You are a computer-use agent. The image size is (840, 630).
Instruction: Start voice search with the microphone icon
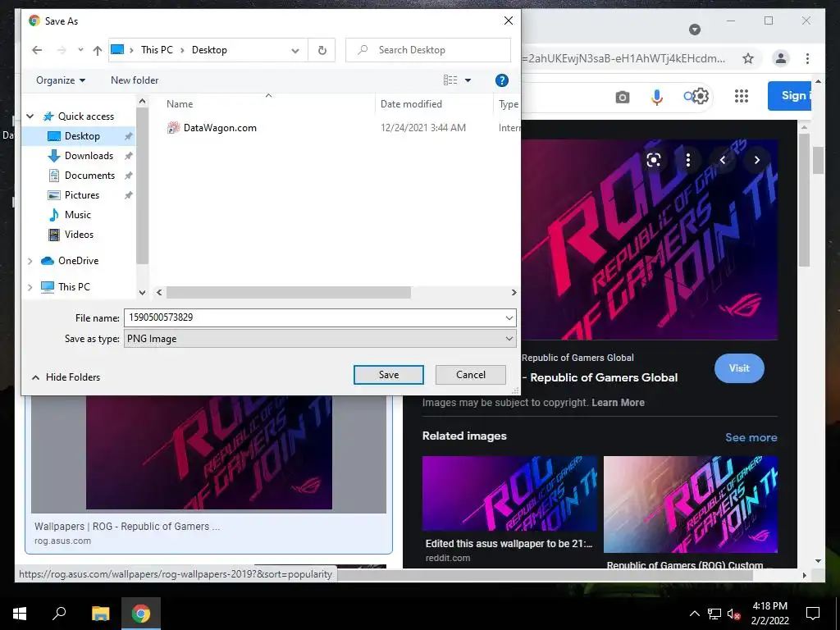[657, 97]
